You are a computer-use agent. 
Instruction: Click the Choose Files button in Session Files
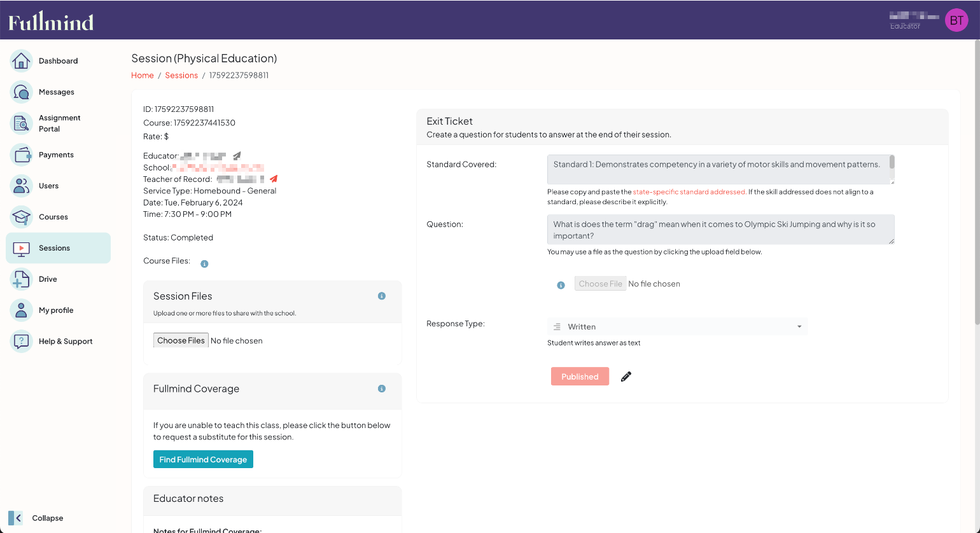(181, 340)
